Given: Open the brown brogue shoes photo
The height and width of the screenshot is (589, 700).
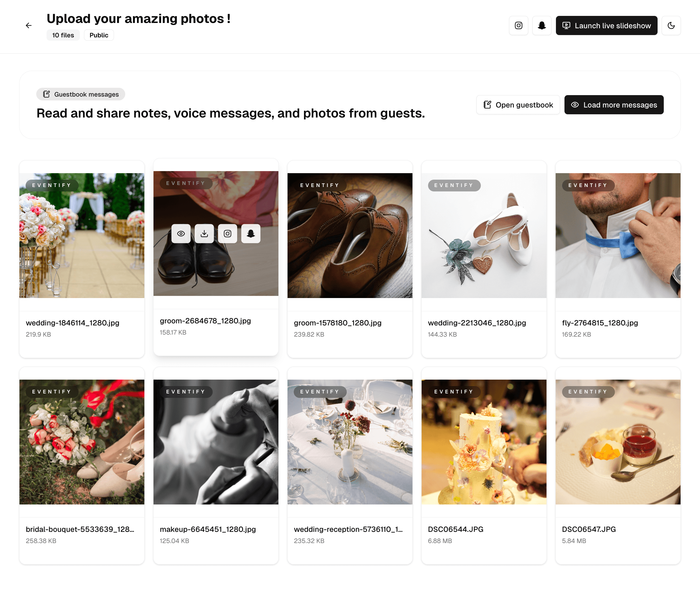Looking at the screenshot, I should 350,235.
